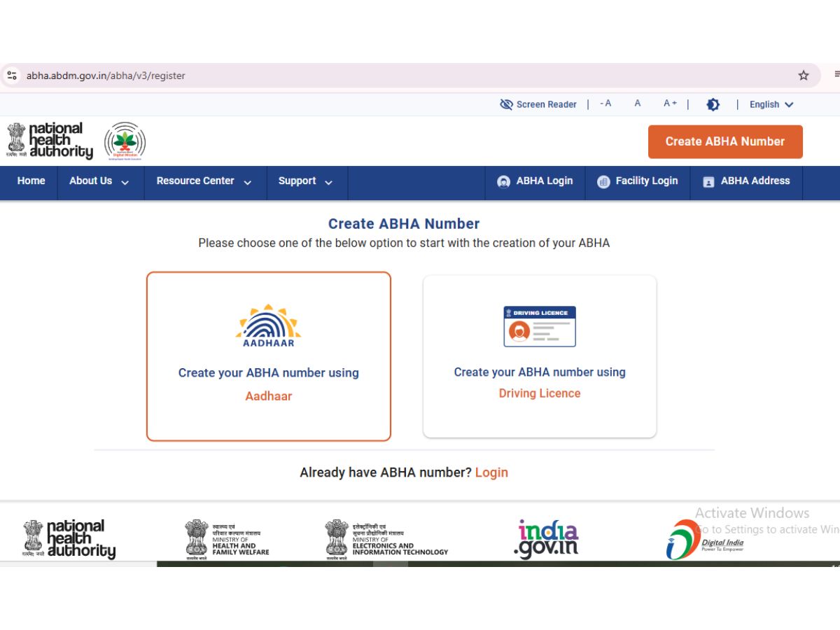Click the Ayushman Bharat Digital Mission logo

click(x=125, y=141)
